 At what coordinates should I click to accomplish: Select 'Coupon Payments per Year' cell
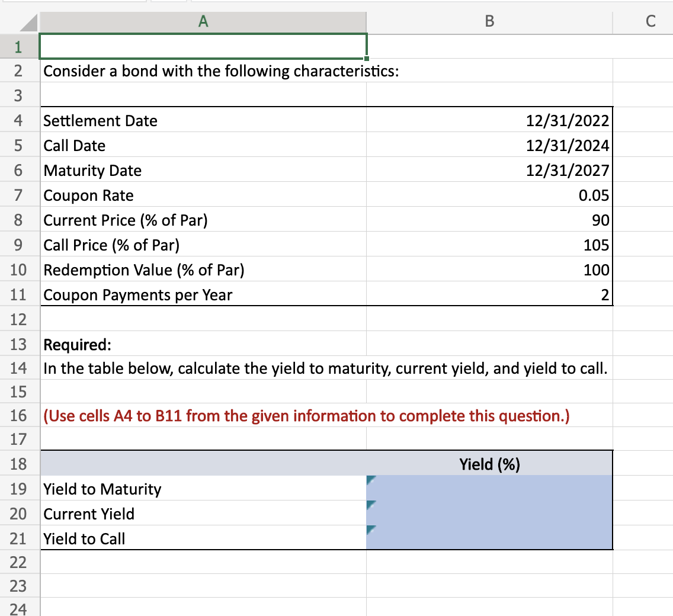[x=203, y=294]
